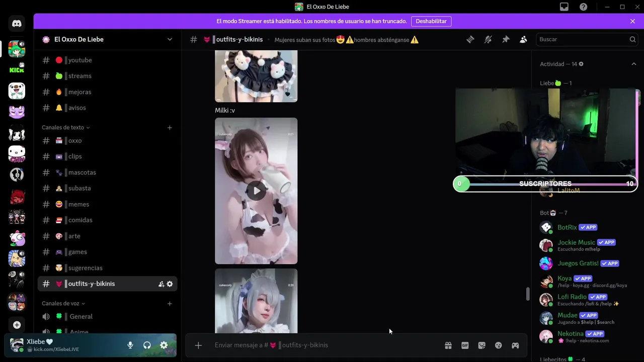Open the arte channel

pos(107,236)
